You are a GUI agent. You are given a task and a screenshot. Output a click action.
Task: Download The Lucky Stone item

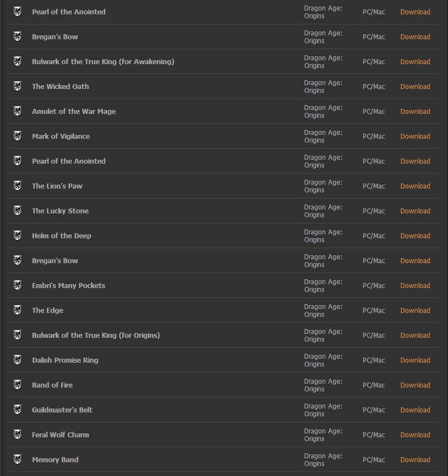pyautogui.click(x=415, y=211)
